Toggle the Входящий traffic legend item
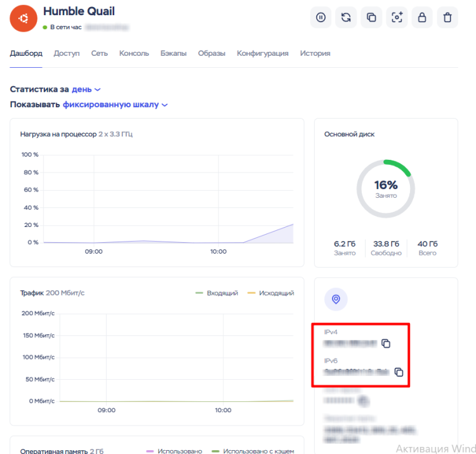 click(x=216, y=294)
